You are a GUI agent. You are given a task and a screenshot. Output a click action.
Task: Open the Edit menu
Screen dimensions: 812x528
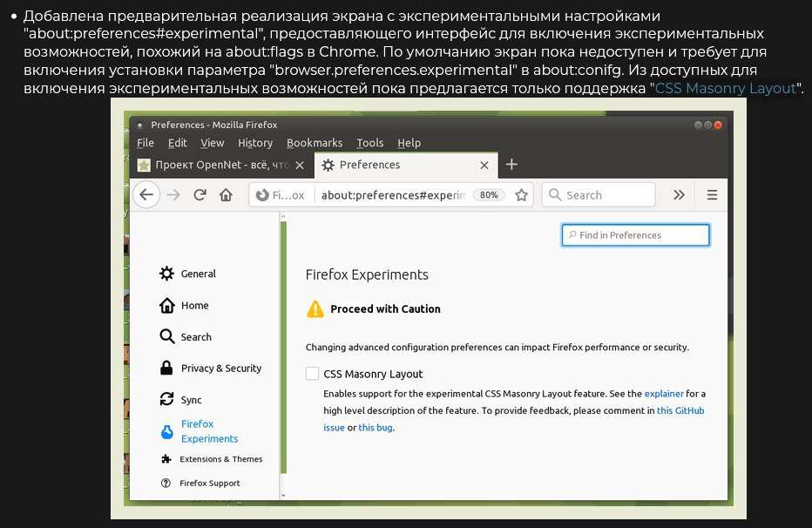click(177, 143)
